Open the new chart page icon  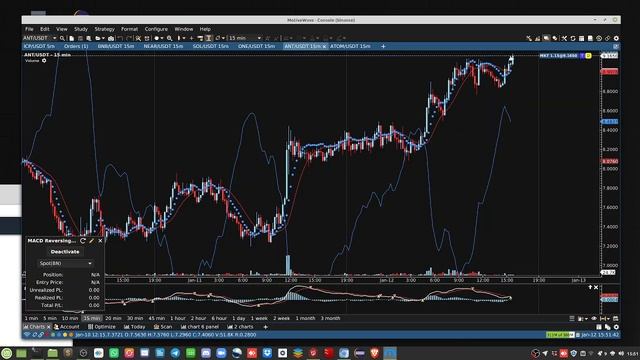[x=71, y=38]
